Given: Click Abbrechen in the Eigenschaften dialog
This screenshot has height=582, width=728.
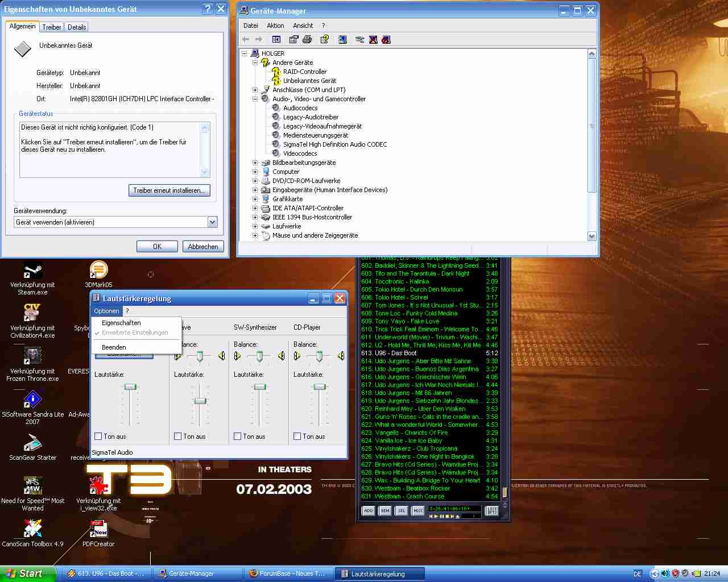Looking at the screenshot, I should (203, 247).
